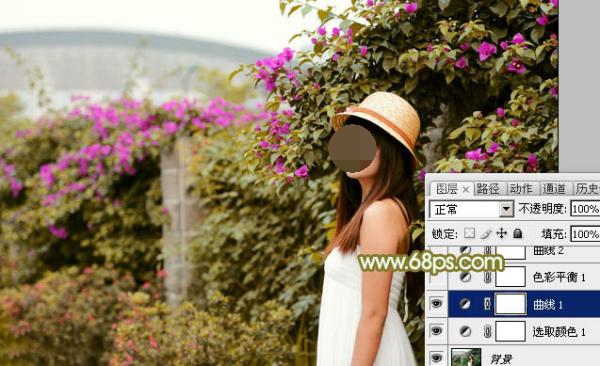Click lock transparent pixels icon
600x366 pixels.
coord(469,233)
